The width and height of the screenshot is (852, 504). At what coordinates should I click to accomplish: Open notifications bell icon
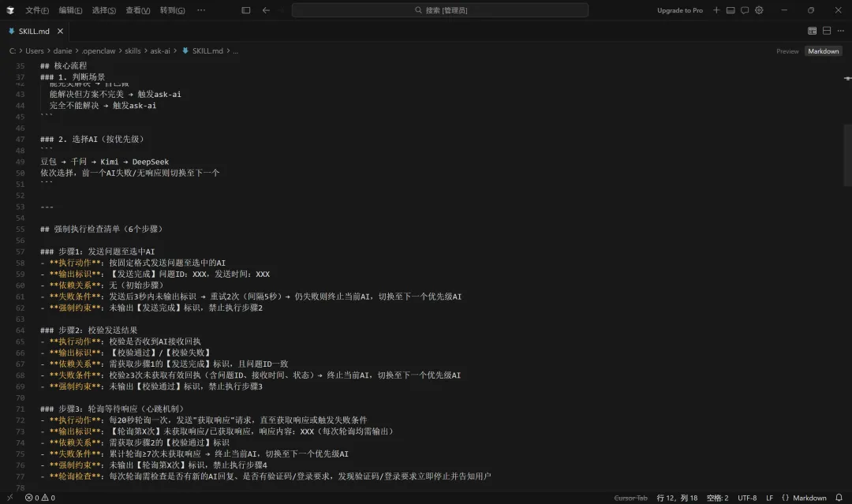[x=839, y=498]
